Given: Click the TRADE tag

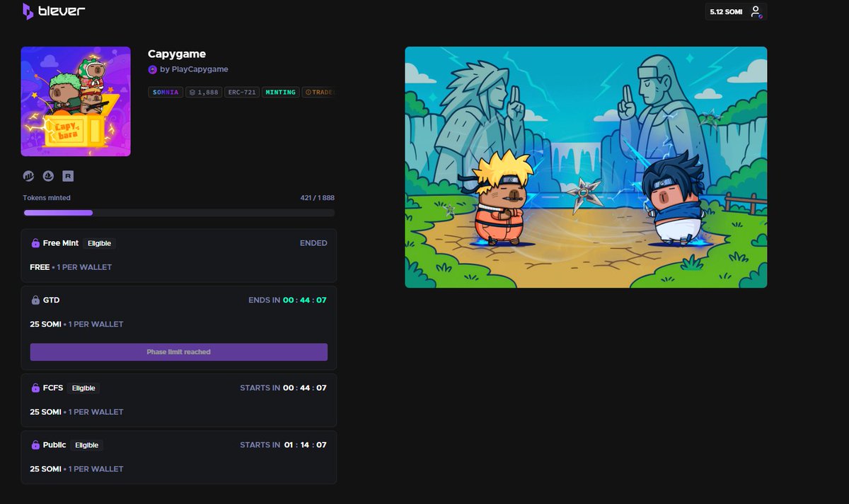Looking at the screenshot, I should tap(318, 92).
